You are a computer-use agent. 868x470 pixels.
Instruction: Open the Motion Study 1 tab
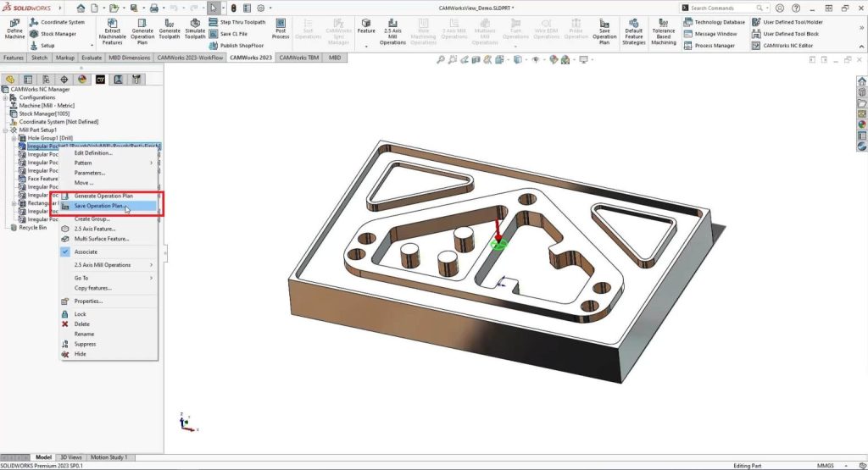(x=109, y=457)
